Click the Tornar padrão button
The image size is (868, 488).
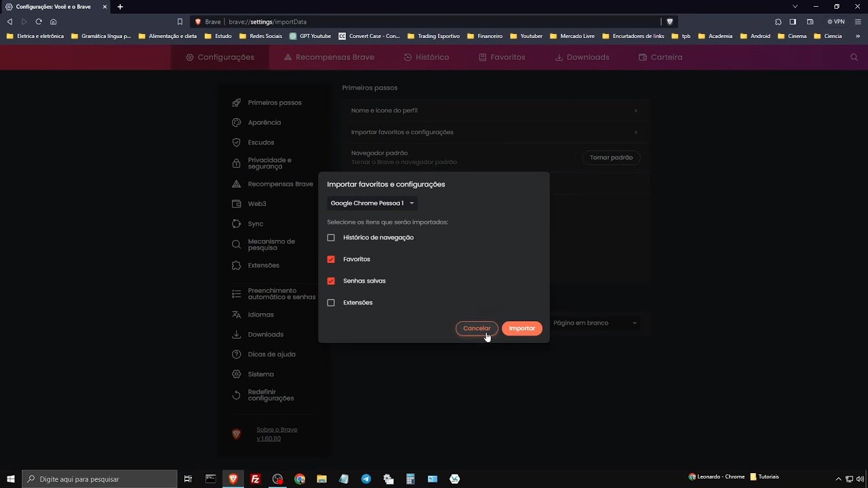point(611,157)
